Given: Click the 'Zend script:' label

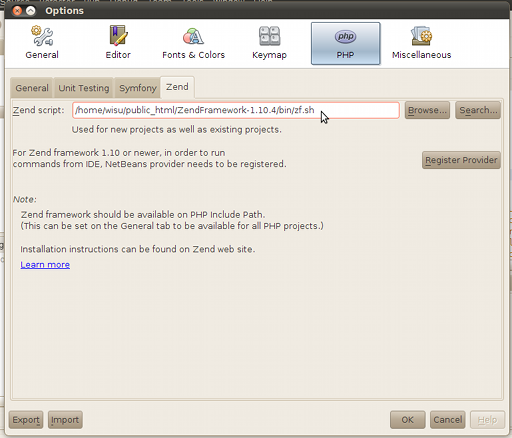Looking at the screenshot, I should (38, 110).
